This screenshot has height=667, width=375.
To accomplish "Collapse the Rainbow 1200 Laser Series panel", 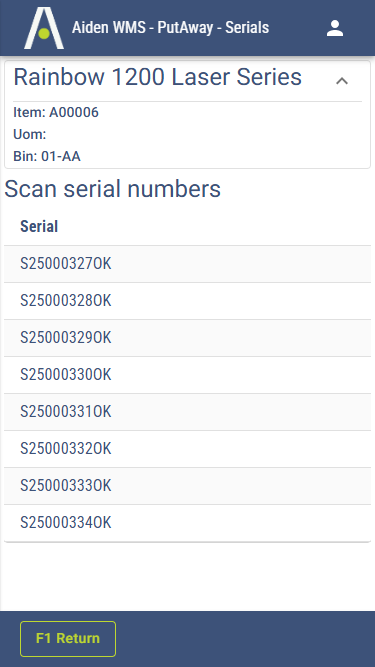I will 342,81.
